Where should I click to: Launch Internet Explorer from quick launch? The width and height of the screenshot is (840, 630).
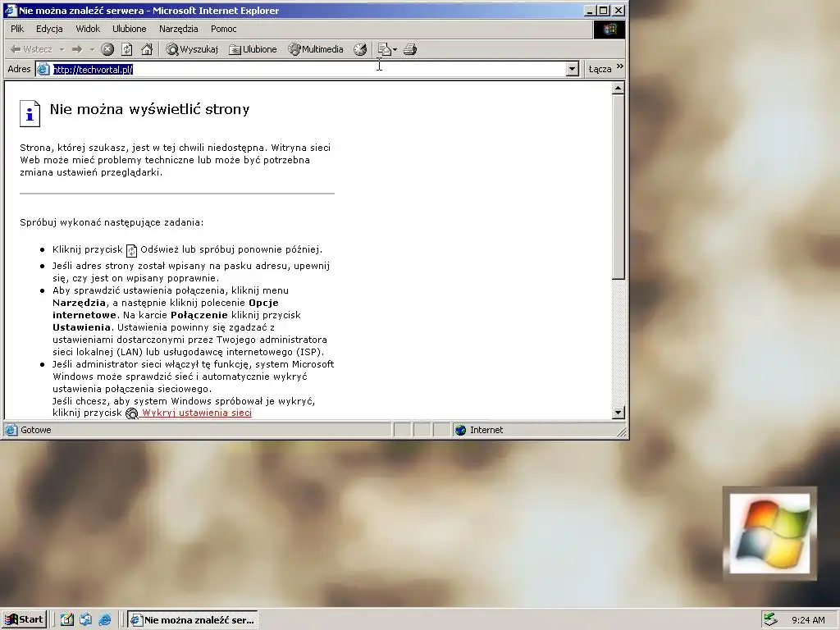[x=105, y=620]
